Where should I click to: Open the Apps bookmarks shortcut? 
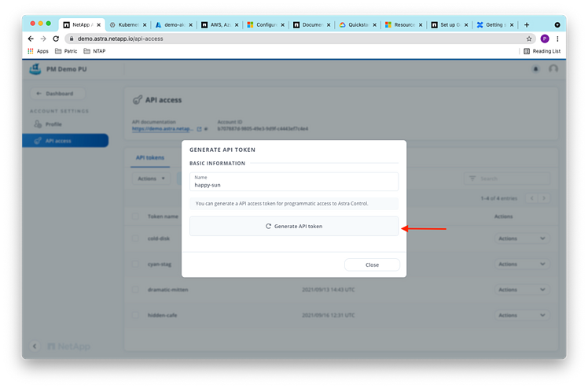pyautogui.click(x=37, y=51)
